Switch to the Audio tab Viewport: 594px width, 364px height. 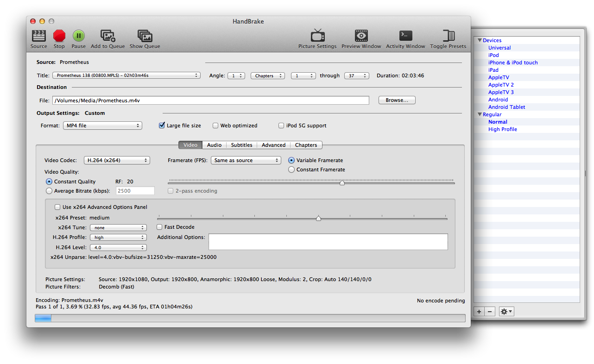(214, 145)
